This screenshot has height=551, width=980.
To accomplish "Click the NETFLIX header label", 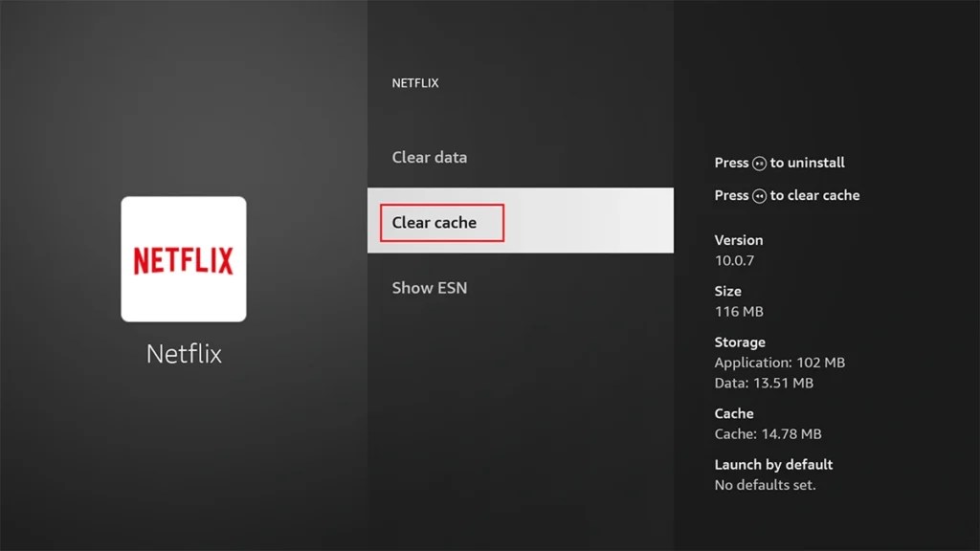I will [x=414, y=83].
